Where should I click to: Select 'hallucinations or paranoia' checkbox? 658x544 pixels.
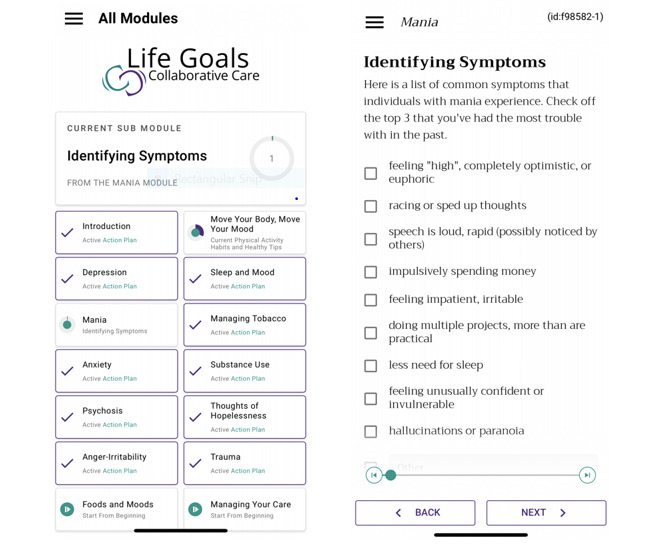371,432
